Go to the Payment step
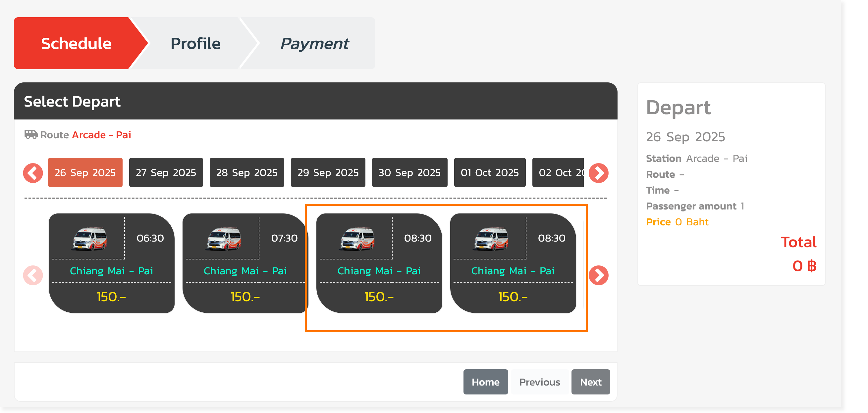Image resolution: width=868 pixels, height=413 pixels. pyautogui.click(x=314, y=43)
